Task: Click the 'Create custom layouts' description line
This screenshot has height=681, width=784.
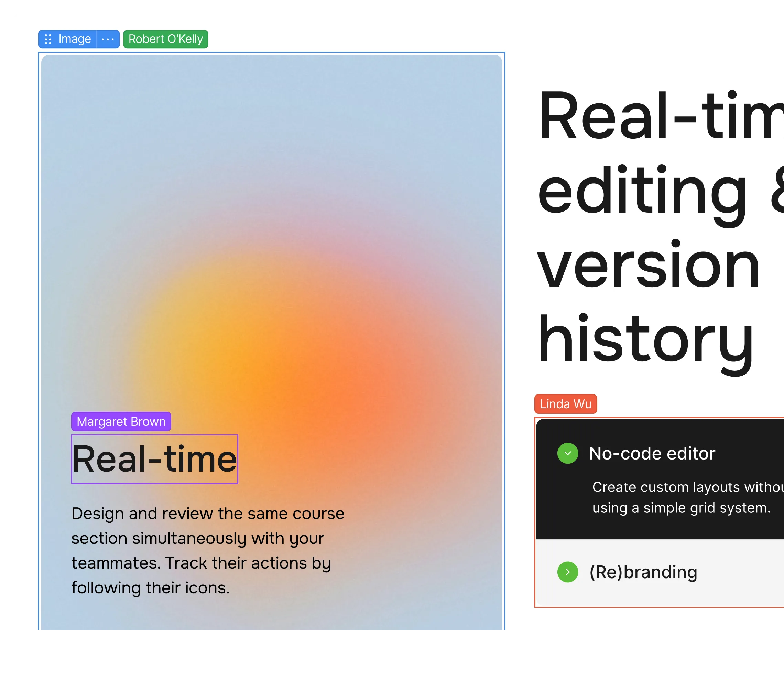Action: 687,487
